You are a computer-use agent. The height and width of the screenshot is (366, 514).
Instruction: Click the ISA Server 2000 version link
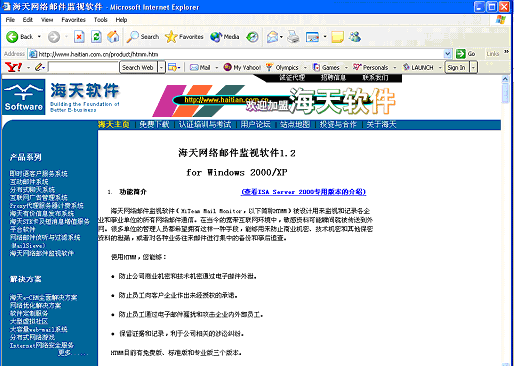pyautogui.click(x=304, y=192)
